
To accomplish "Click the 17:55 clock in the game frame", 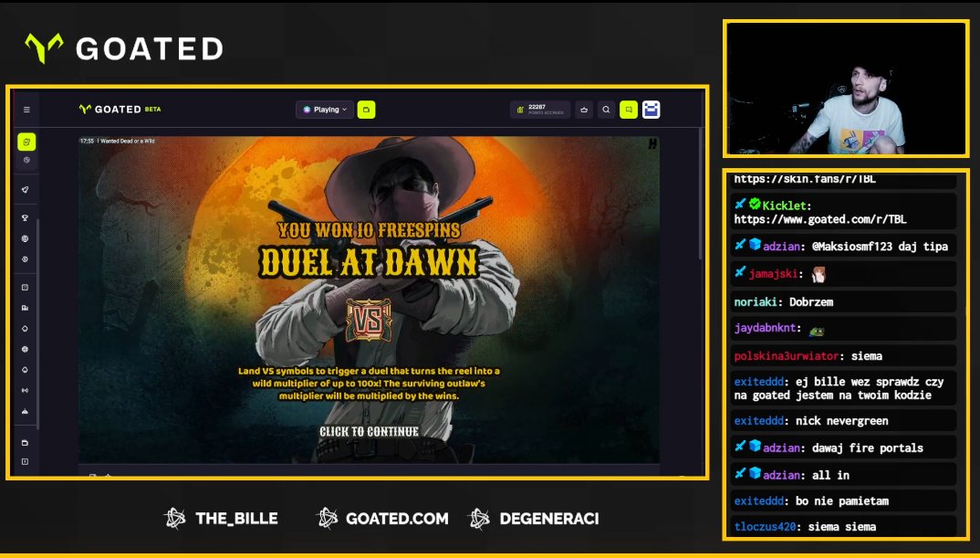I will (87, 142).
